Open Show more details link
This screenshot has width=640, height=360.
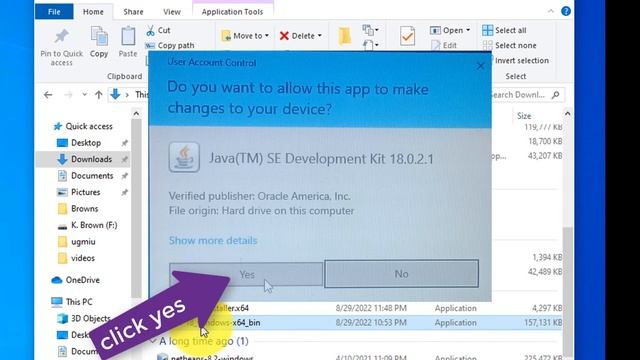point(213,240)
